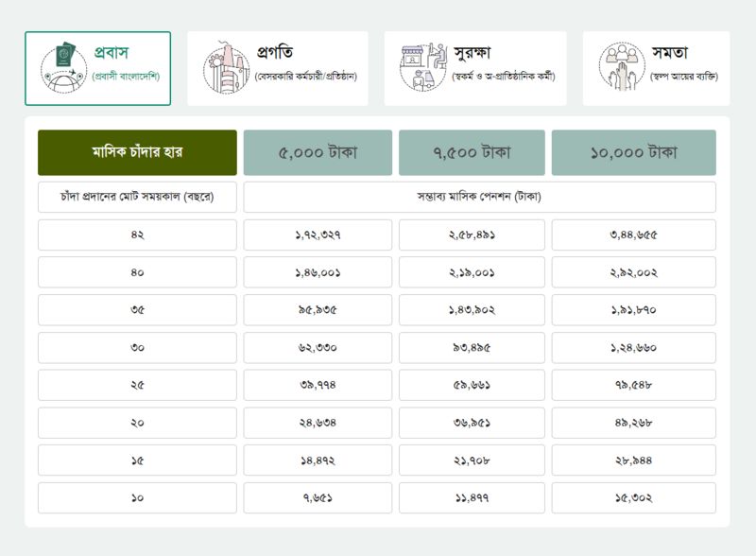Click the সম্ভাব্য মাসিক পেনশন subheader

pos(479,197)
